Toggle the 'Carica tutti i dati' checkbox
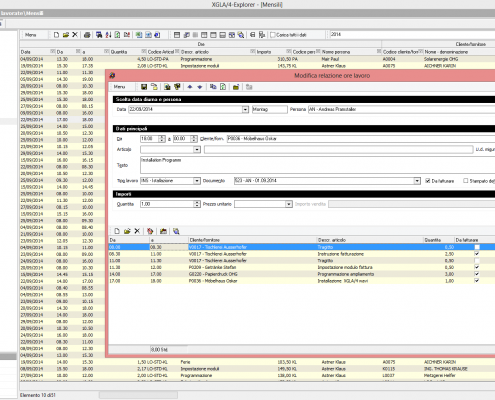The width and height of the screenshot is (495, 400). point(273,35)
